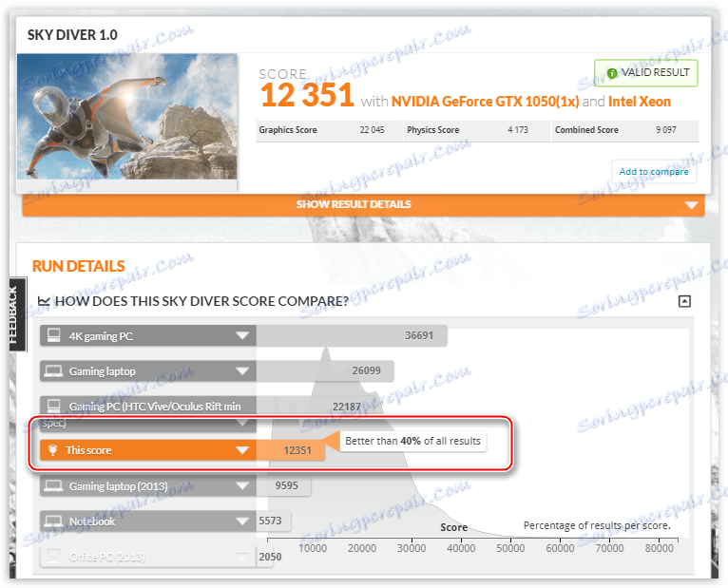Click the large 12 351 score number
The width and height of the screenshot is (728, 588).
point(307,96)
